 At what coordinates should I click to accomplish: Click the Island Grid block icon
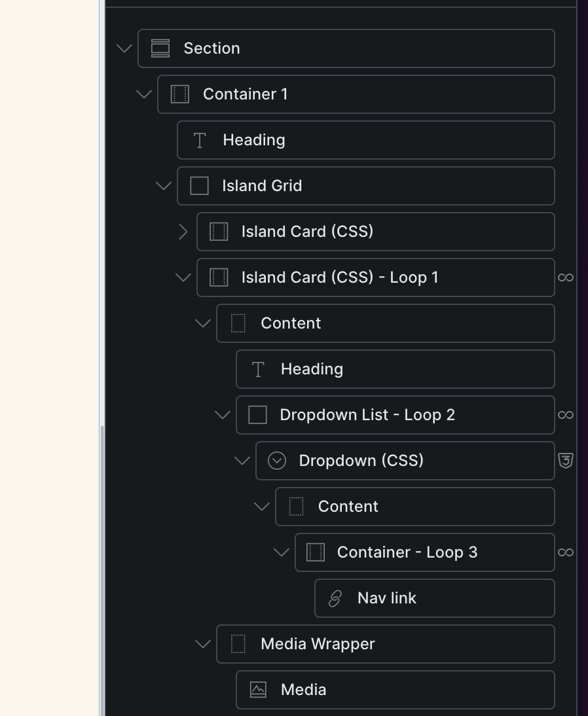pyautogui.click(x=199, y=186)
